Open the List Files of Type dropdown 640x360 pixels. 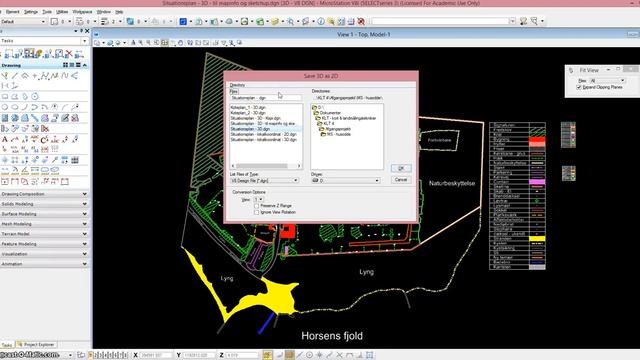click(x=264, y=180)
